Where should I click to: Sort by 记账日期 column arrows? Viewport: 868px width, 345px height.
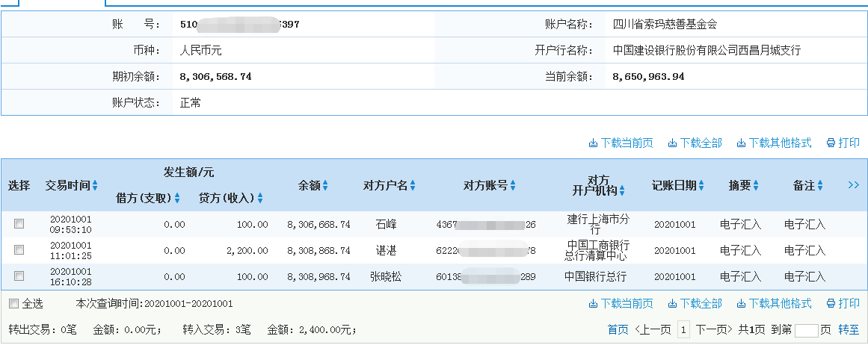(701, 186)
